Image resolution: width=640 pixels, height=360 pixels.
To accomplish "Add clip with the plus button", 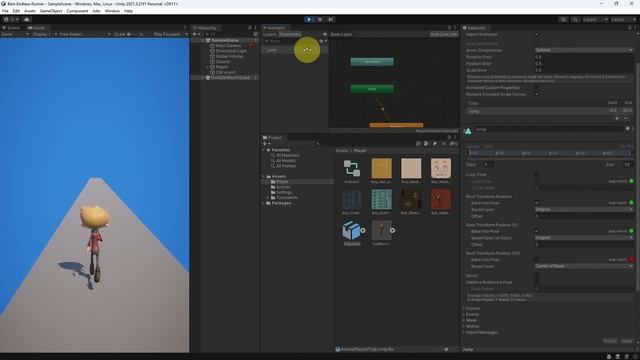I will pyautogui.click(x=617, y=118).
